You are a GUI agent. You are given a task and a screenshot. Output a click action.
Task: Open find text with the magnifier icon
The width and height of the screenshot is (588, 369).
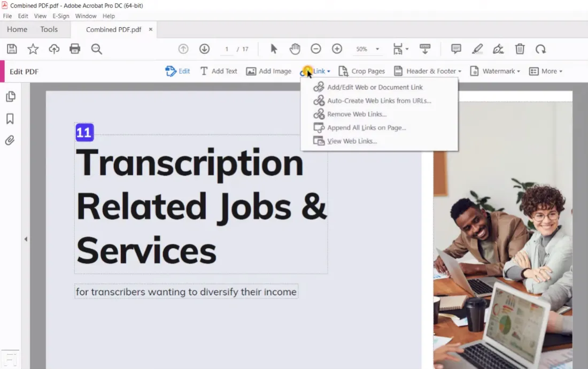pyautogui.click(x=96, y=49)
